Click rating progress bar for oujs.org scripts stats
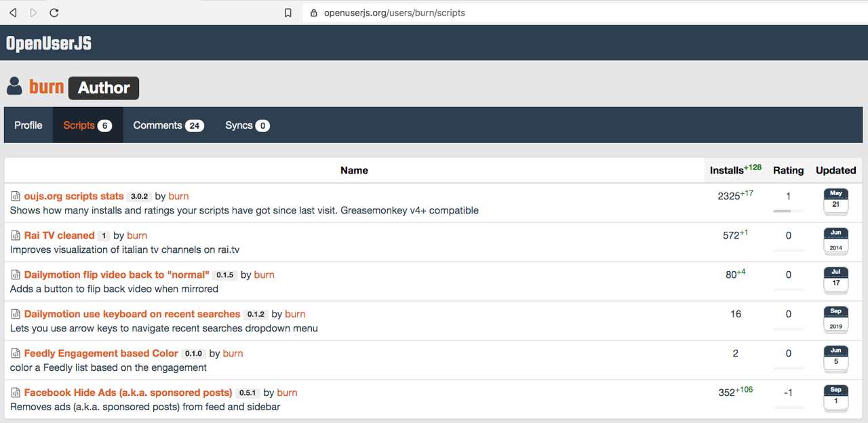 [x=788, y=211]
